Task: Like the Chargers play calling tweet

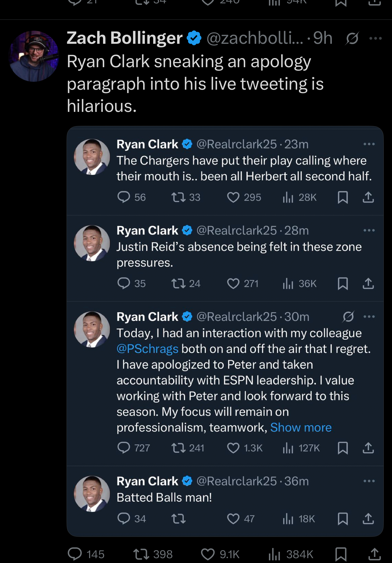Action: point(233,197)
